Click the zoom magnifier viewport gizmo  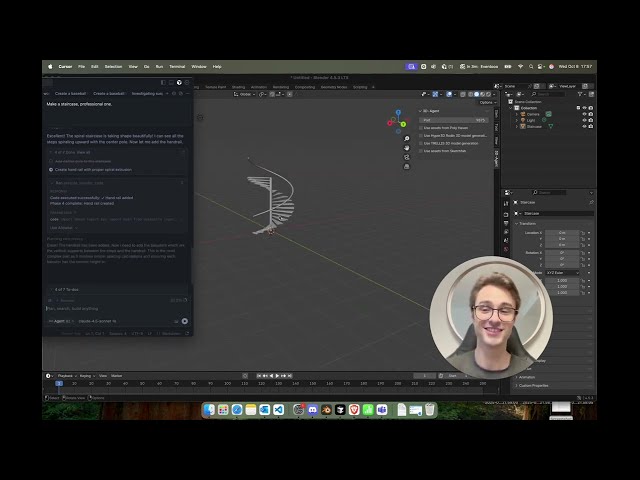click(407, 139)
